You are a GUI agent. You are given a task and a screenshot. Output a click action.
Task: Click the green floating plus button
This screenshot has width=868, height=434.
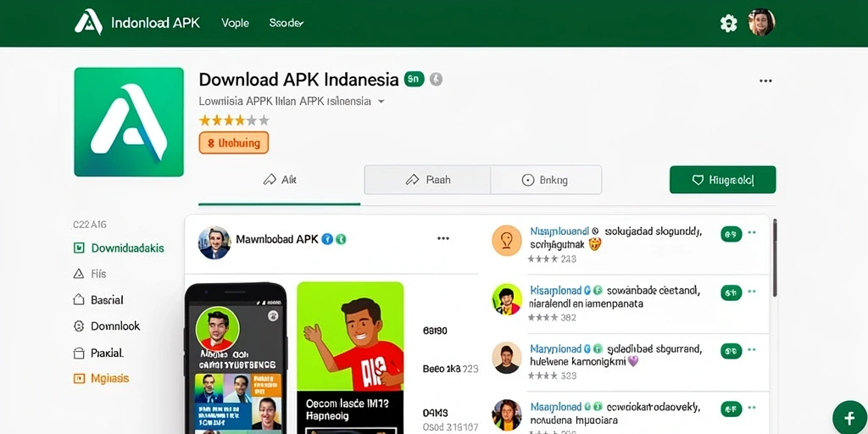(850, 417)
